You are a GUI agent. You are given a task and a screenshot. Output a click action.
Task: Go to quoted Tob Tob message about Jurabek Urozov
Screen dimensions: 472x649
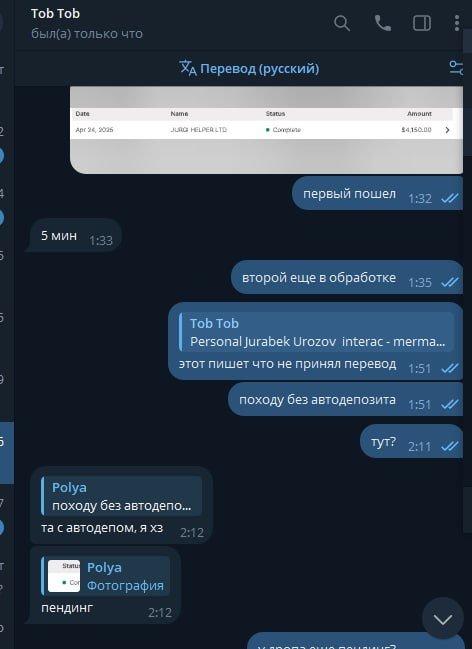coord(317,332)
